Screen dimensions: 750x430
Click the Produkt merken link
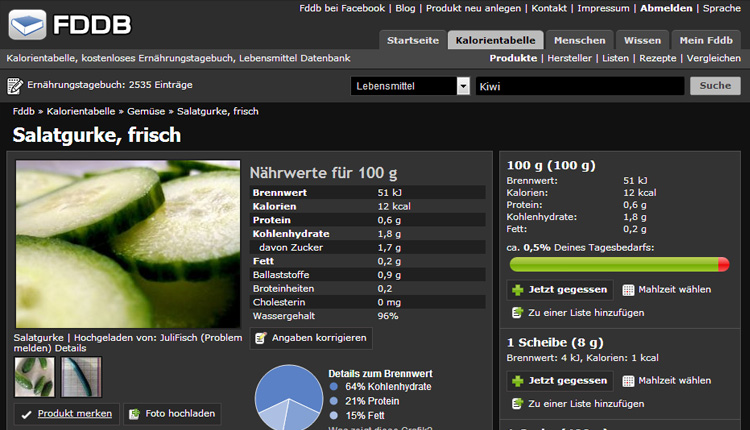click(75, 414)
